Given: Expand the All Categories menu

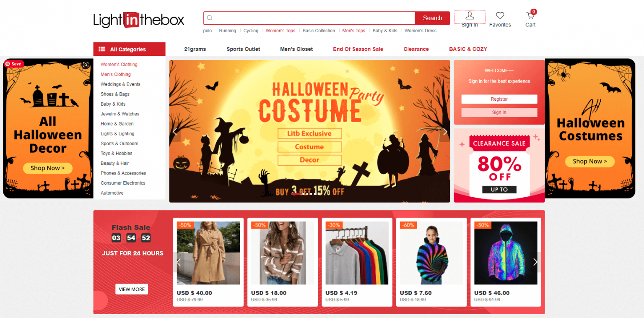Looking at the screenshot, I should coord(129,49).
